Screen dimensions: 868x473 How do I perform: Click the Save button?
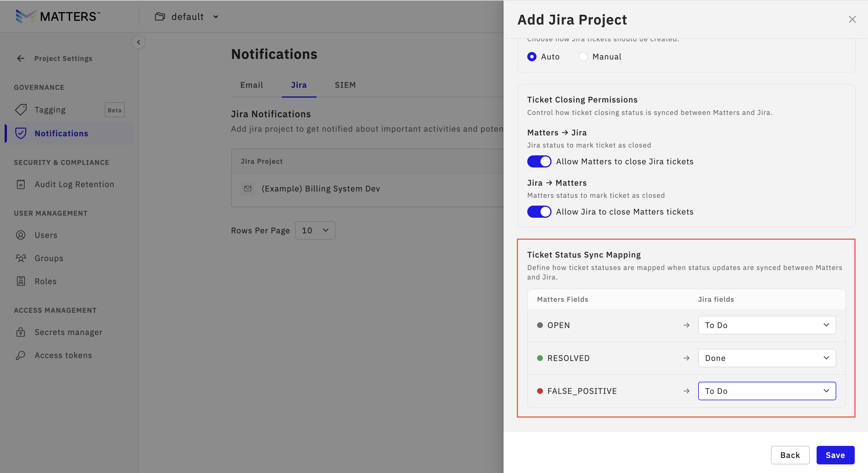pyautogui.click(x=835, y=455)
